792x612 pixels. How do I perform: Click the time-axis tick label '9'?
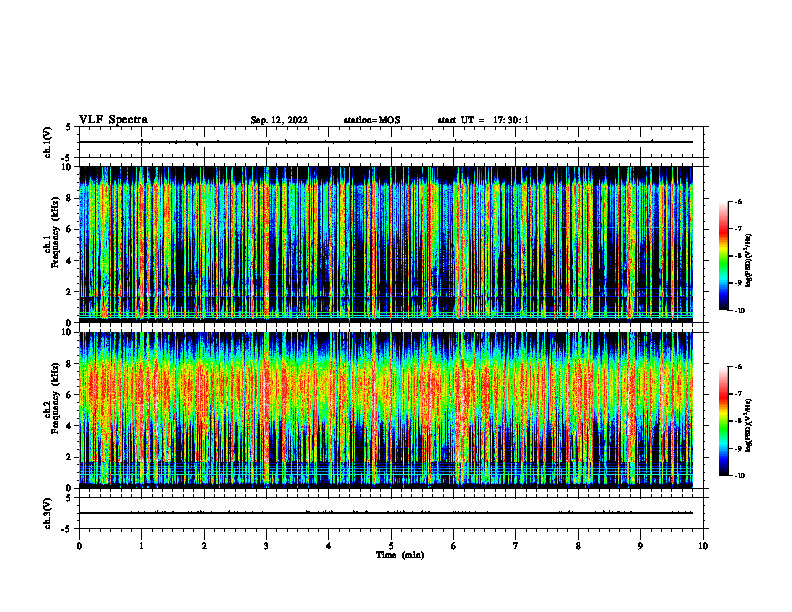pos(640,546)
